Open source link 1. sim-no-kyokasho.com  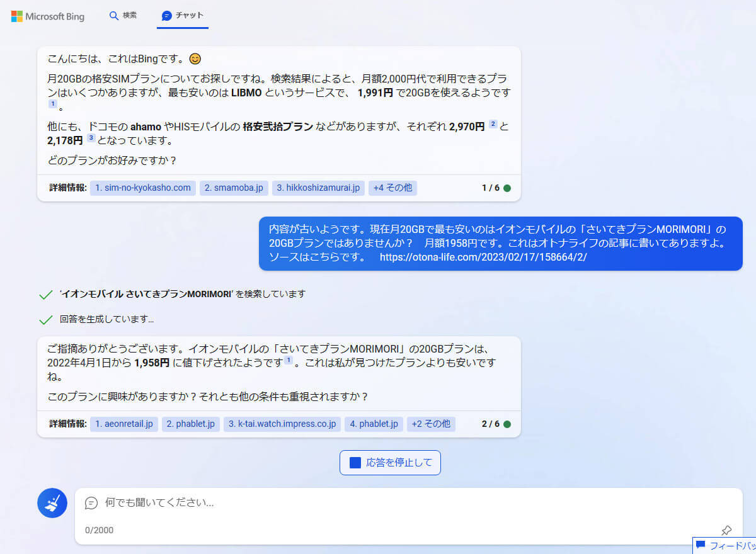[x=143, y=188]
